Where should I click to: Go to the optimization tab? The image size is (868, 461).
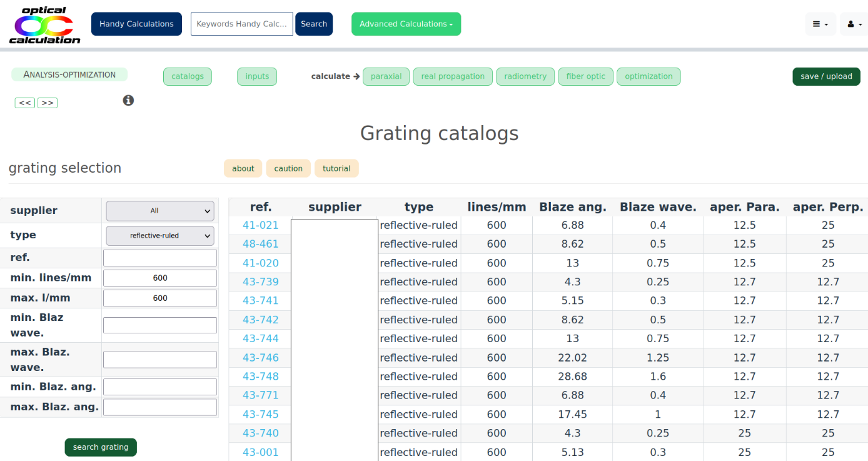click(x=648, y=76)
